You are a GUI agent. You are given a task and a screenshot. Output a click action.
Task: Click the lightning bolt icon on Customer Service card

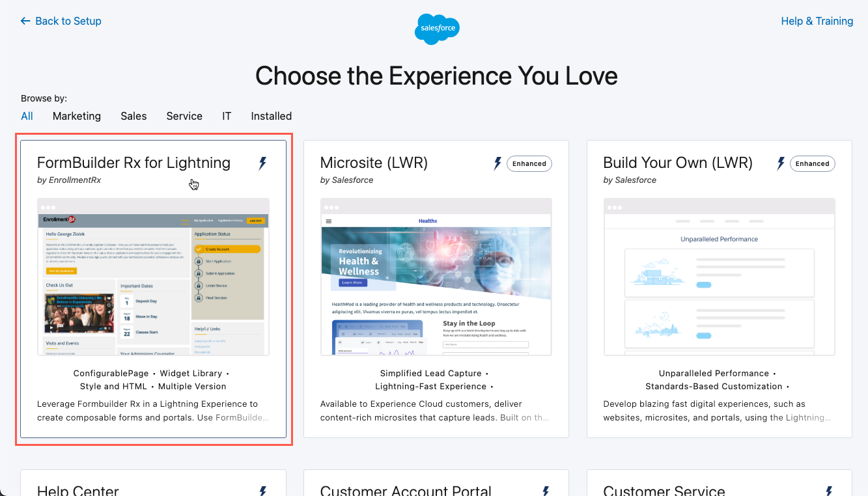(829, 491)
